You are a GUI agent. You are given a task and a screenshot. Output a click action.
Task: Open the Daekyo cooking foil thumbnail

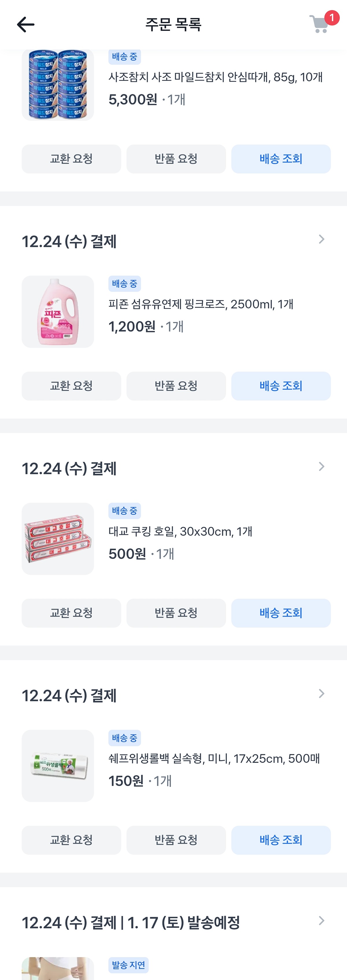click(58, 539)
